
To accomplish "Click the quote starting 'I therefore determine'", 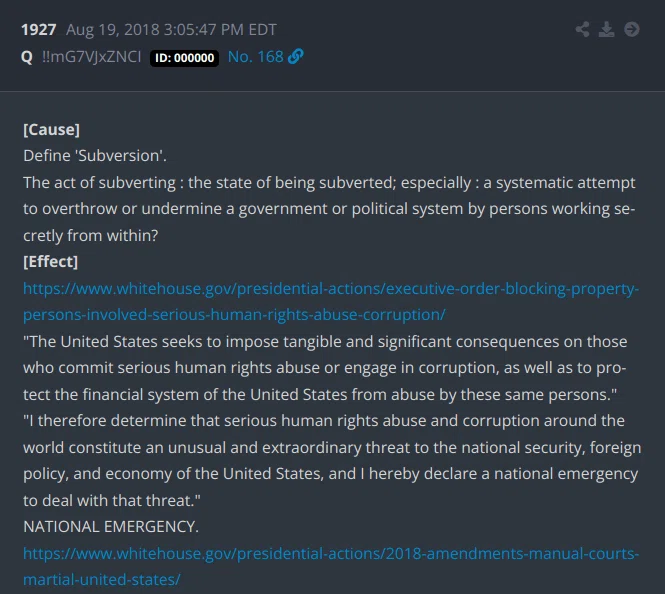I will (x=332, y=460).
